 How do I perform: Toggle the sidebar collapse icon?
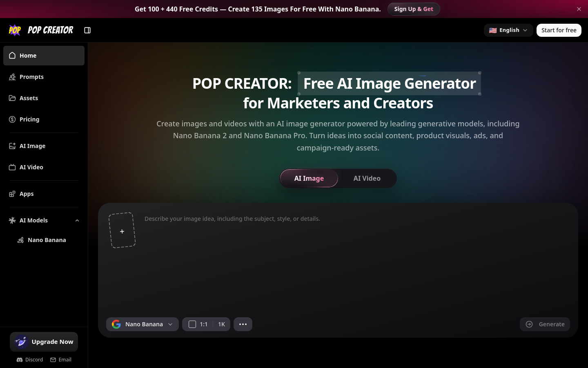(87, 30)
